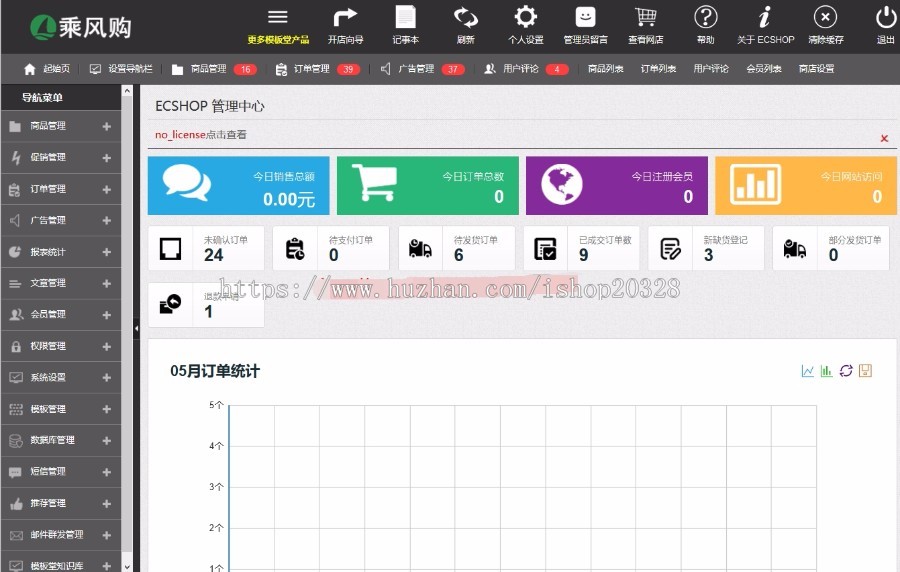This screenshot has height=572, width=900.
Task: Click 商店设置 shortcut link
Action: point(816,69)
